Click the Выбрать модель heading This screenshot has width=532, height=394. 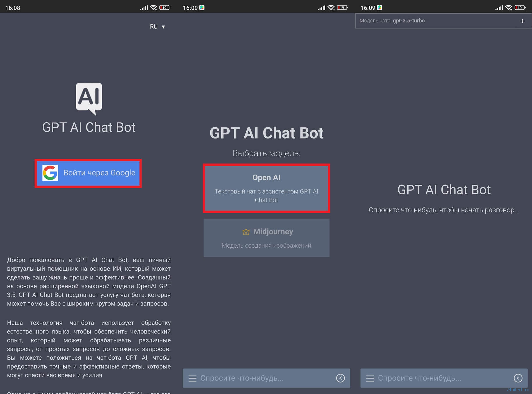pos(266,153)
